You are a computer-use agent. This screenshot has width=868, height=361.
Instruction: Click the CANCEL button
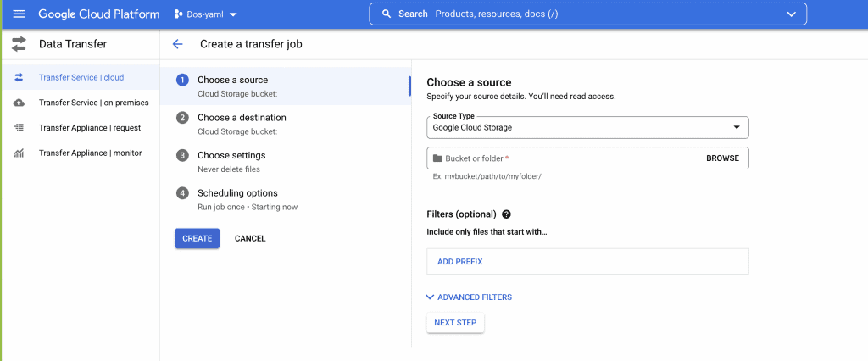[x=250, y=239]
